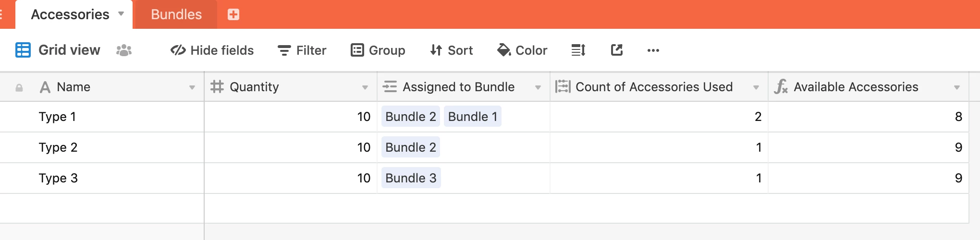The width and height of the screenshot is (980, 240).
Task: Open the Quantity column dropdown arrow
Action: (365, 87)
